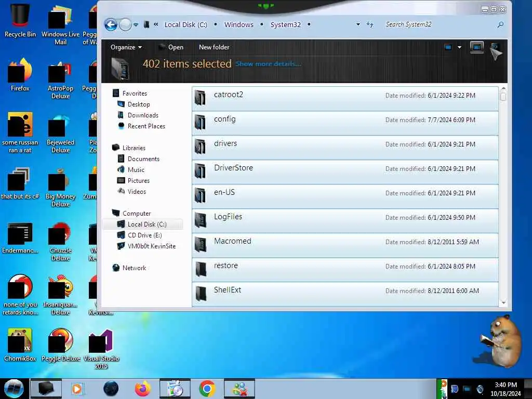The height and width of the screenshot is (399, 532).
Task: Select the restore folder
Action: point(345,270)
